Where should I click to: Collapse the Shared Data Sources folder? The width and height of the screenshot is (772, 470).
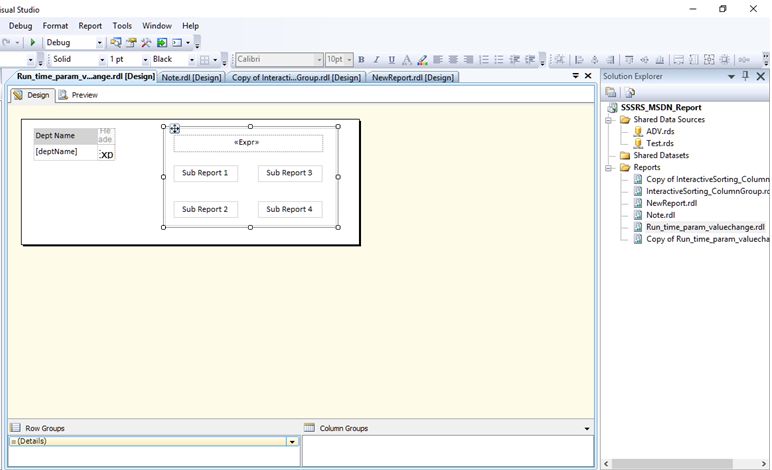(610, 120)
